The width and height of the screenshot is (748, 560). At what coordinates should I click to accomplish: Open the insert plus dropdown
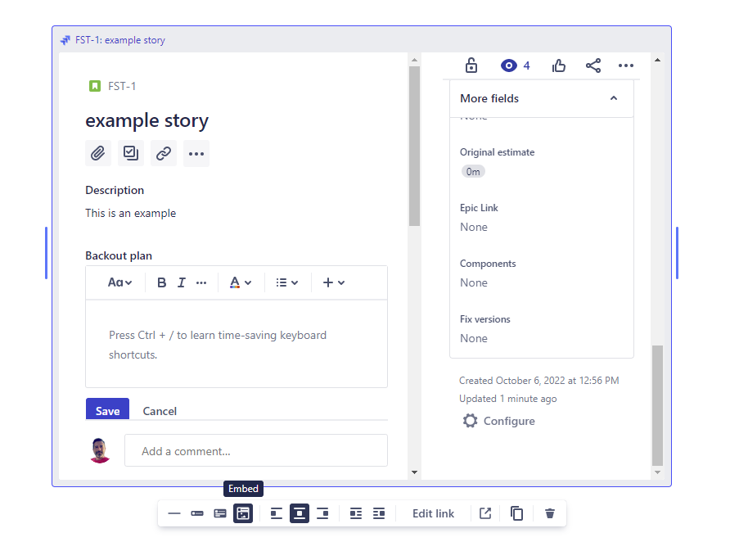coord(333,282)
